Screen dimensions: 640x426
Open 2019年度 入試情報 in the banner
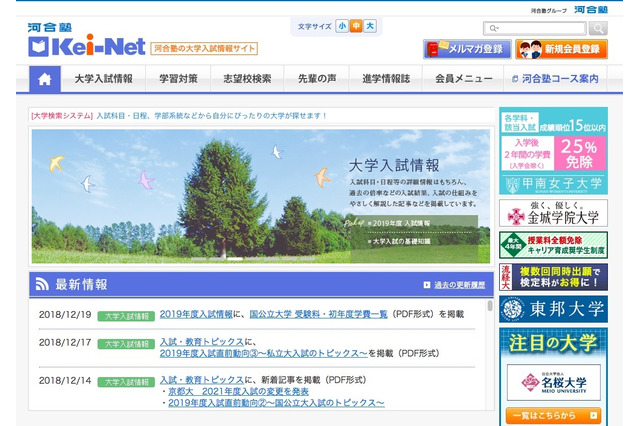coord(401,223)
